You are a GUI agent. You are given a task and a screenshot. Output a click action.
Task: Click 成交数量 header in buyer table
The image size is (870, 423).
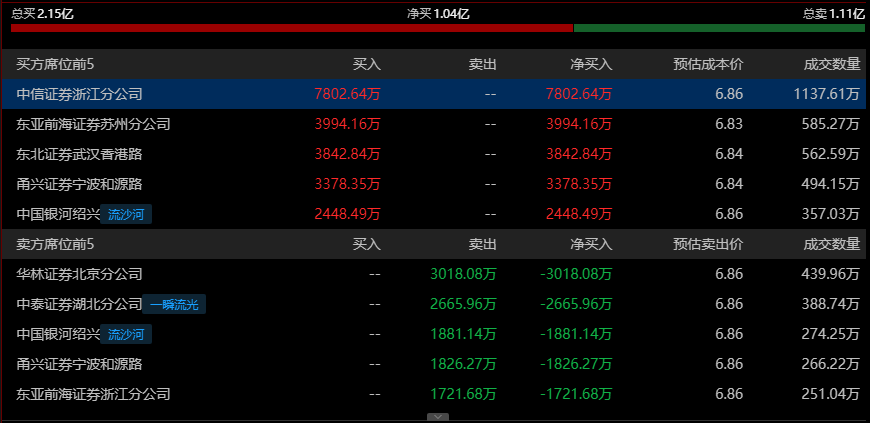(832, 64)
